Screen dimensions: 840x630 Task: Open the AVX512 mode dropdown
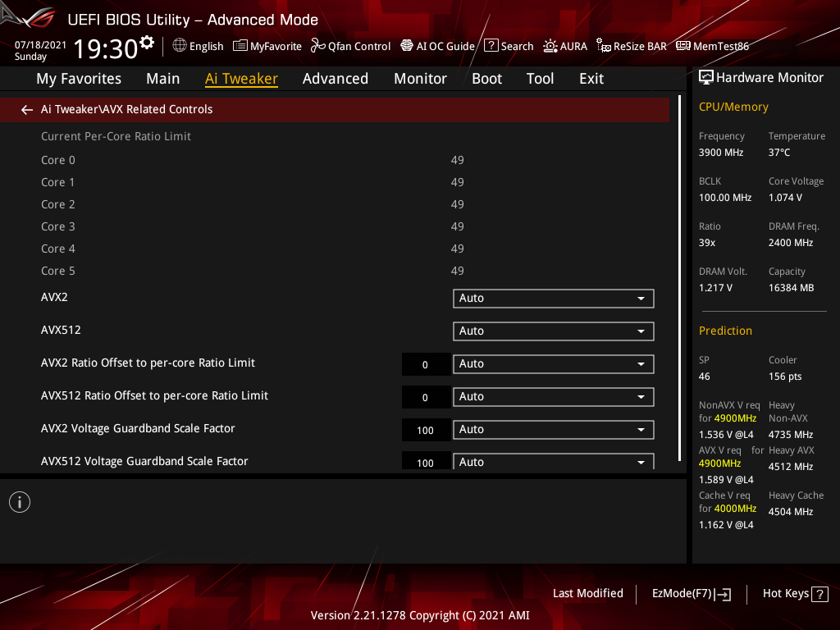coord(553,331)
